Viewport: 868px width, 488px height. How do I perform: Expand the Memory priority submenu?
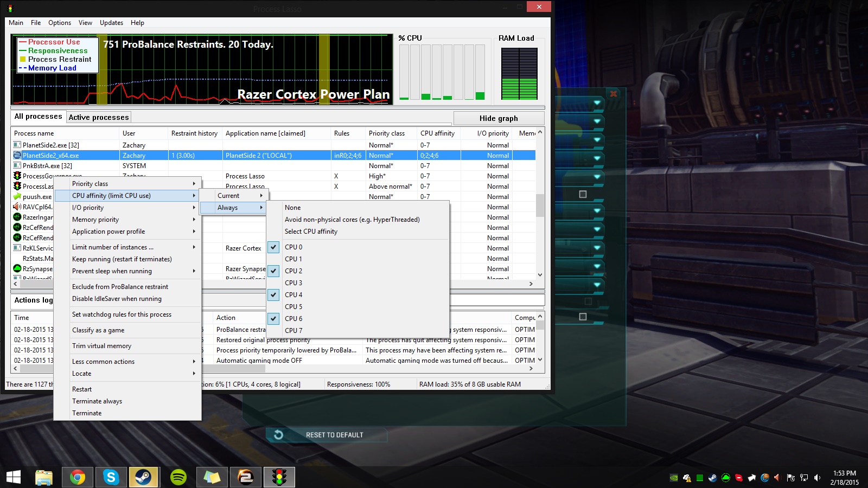point(127,220)
